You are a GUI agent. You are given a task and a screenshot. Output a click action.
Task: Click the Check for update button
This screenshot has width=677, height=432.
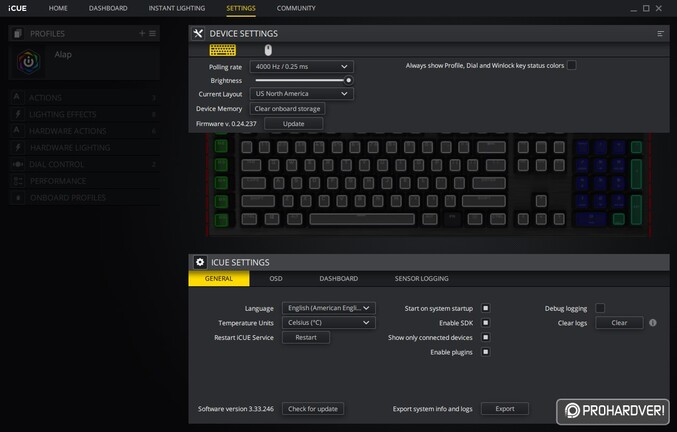(313, 409)
